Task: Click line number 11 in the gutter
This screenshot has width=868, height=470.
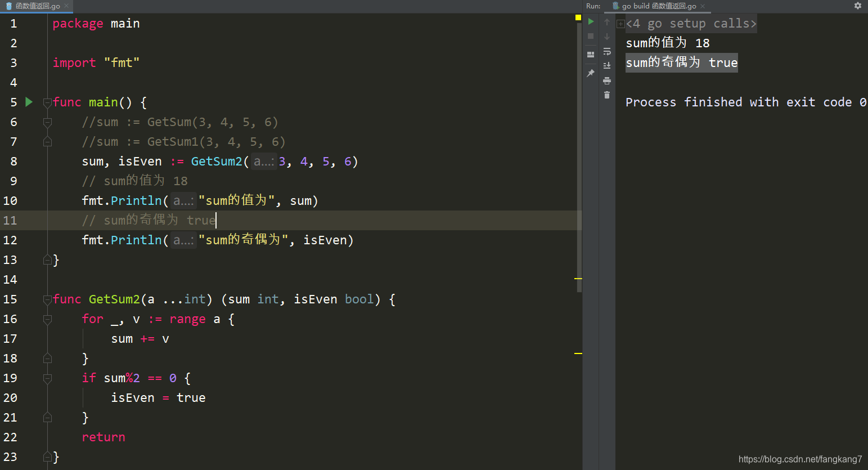Action: tap(10, 221)
